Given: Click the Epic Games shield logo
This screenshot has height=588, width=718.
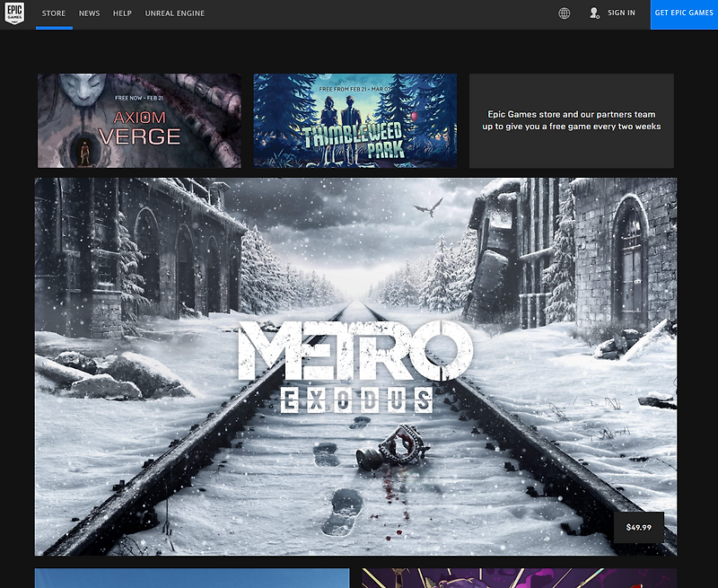Looking at the screenshot, I should [x=14, y=13].
